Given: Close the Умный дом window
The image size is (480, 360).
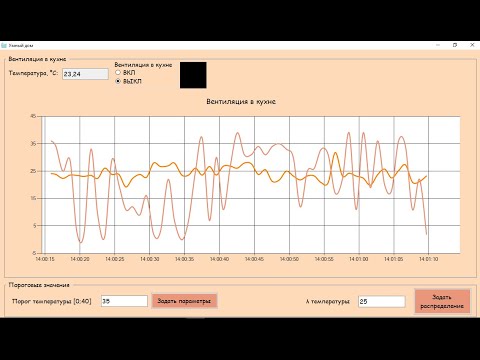Looking at the screenshot, I should pos(472,45).
